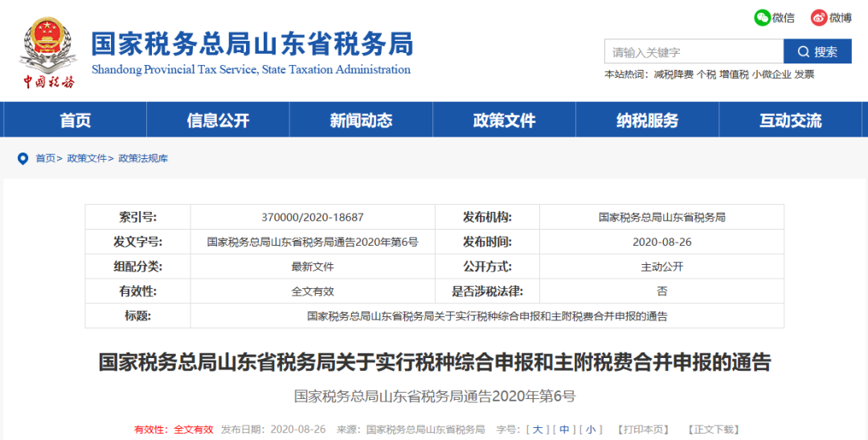
Task: Set font size to 小
Action: (591, 430)
